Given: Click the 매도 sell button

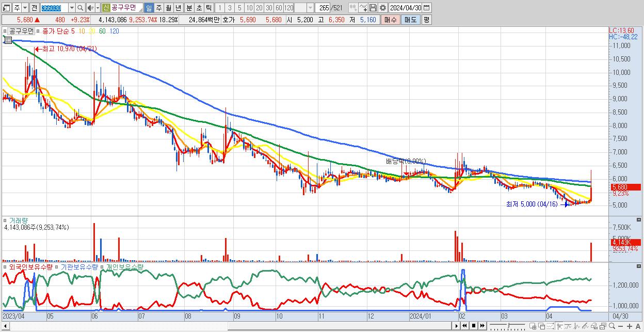Looking at the screenshot, I should 410,20.
